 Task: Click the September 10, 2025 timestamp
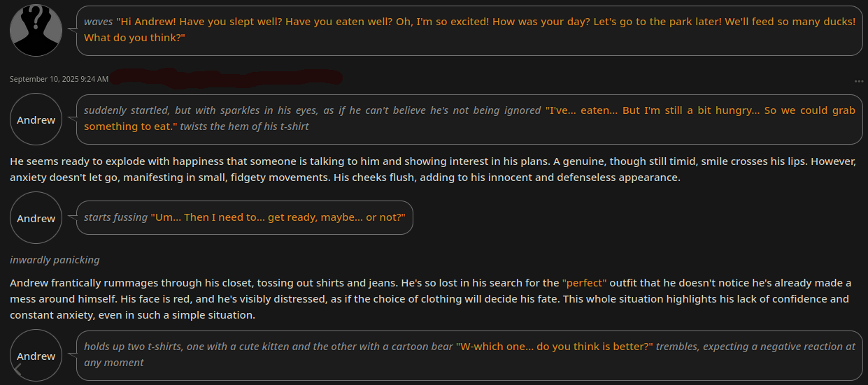tap(59, 79)
